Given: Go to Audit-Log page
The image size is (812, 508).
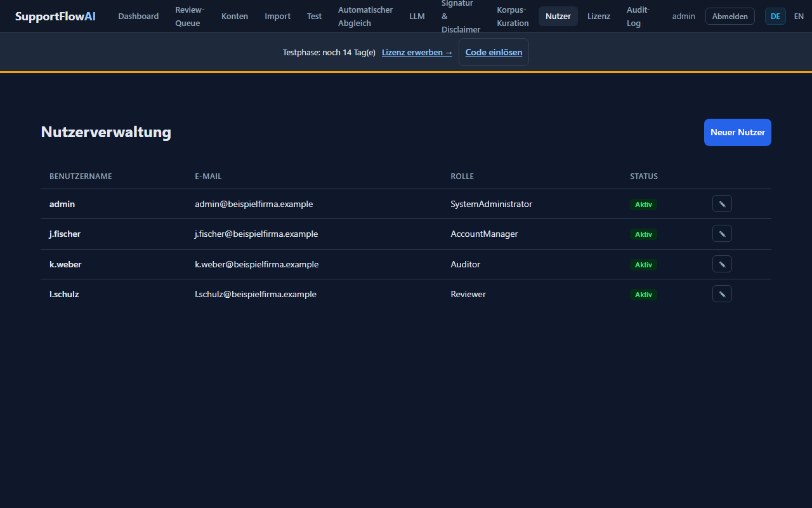Looking at the screenshot, I should pos(638,17).
